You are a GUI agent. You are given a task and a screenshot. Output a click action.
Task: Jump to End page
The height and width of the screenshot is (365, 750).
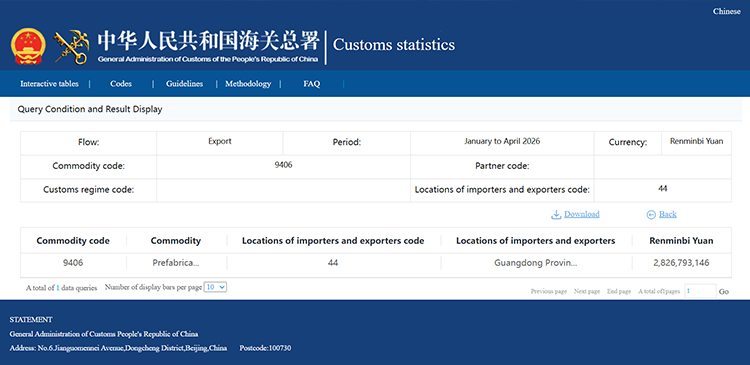pyautogui.click(x=619, y=291)
